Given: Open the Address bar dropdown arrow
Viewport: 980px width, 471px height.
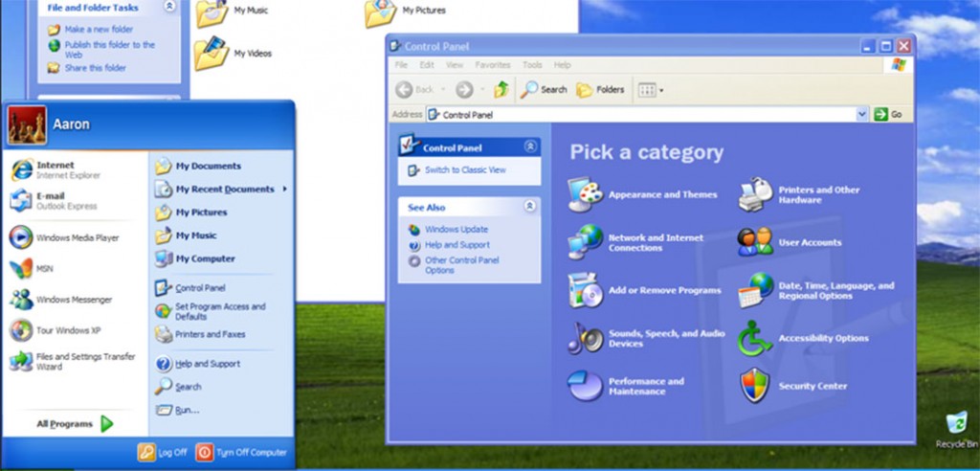Looking at the screenshot, I should (x=862, y=114).
